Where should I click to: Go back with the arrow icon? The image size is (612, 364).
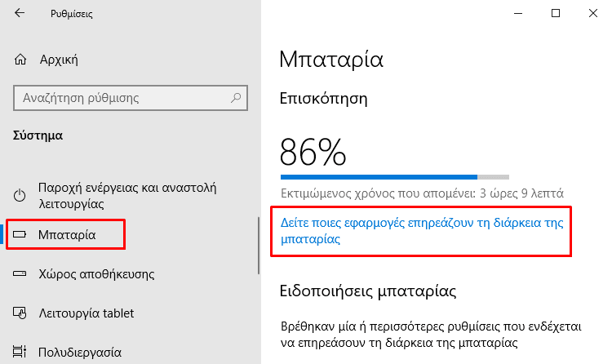[19, 13]
